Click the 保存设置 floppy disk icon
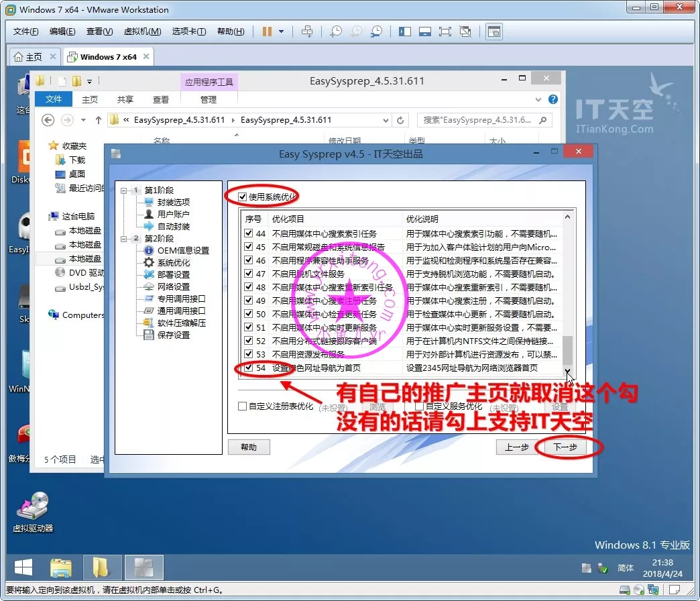The width and height of the screenshot is (700, 601). click(x=149, y=335)
